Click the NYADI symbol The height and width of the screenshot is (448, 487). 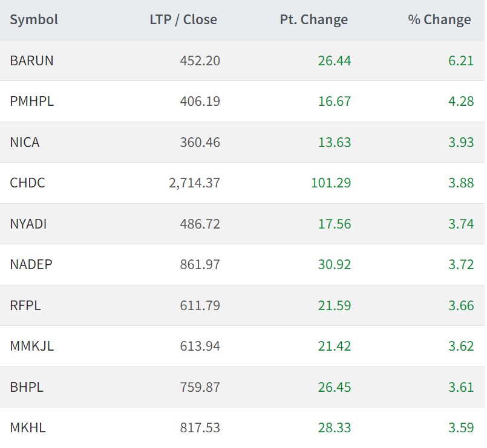pos(28,224)
